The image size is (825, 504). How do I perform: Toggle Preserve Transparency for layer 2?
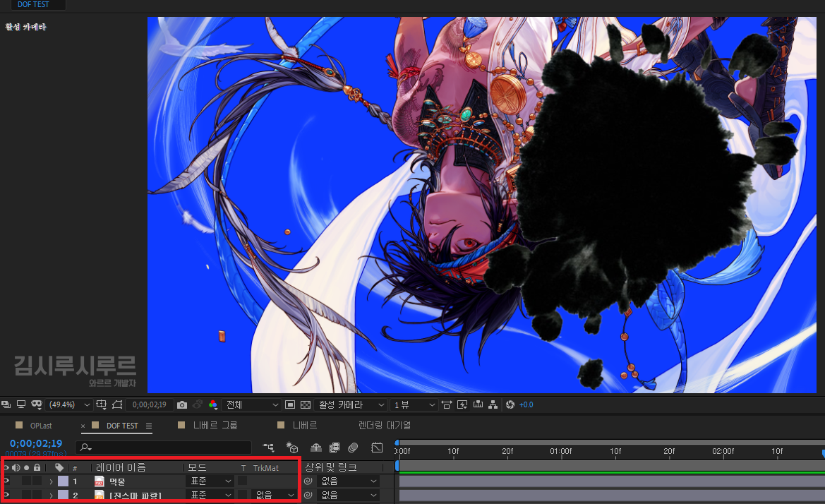(243, 495)
